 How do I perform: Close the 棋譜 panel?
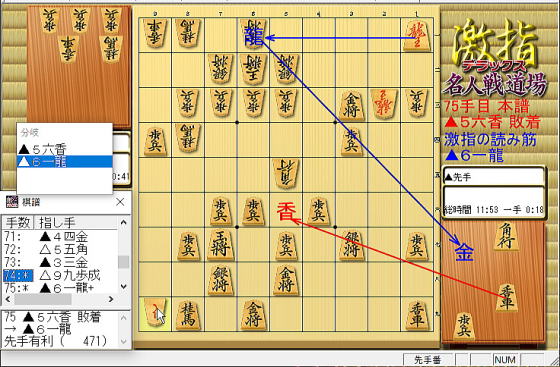120,202
